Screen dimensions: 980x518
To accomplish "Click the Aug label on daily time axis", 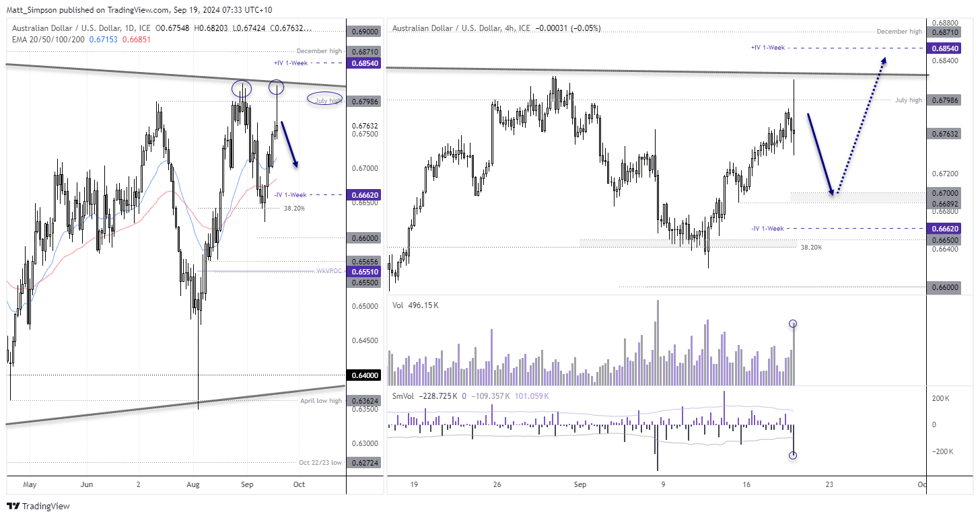I will pos(192,484).
